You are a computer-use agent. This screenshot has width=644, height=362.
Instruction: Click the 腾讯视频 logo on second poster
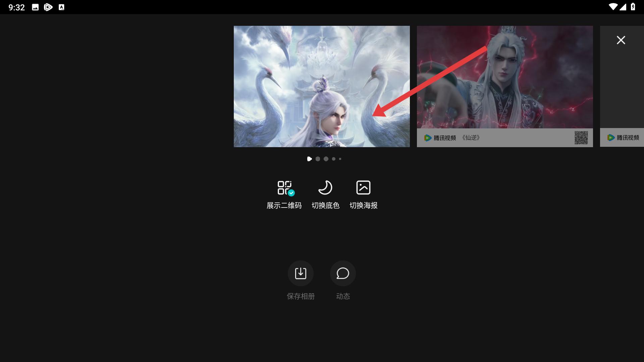pyautogui.click(x=440, y=138)
